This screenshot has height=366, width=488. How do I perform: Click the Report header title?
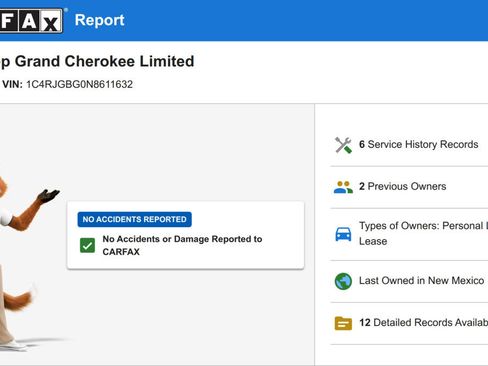click(99, 20)
